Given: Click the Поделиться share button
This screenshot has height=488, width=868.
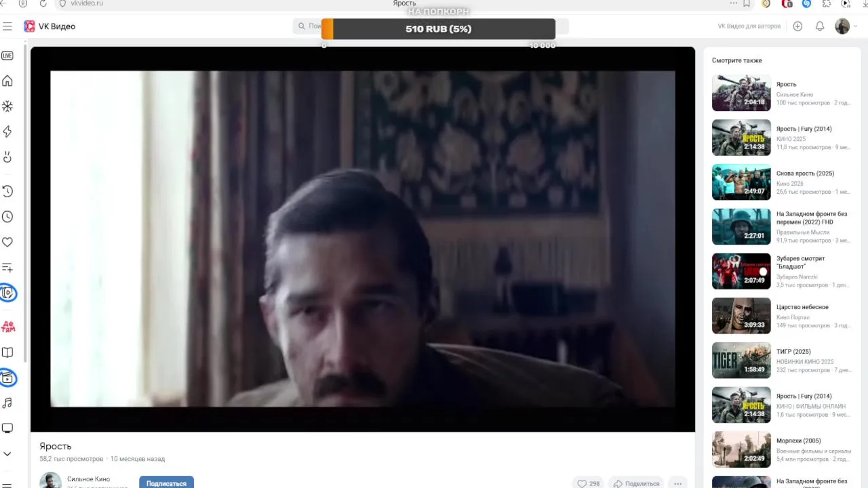Looking at the screenshot, I should tap(636, 483).
